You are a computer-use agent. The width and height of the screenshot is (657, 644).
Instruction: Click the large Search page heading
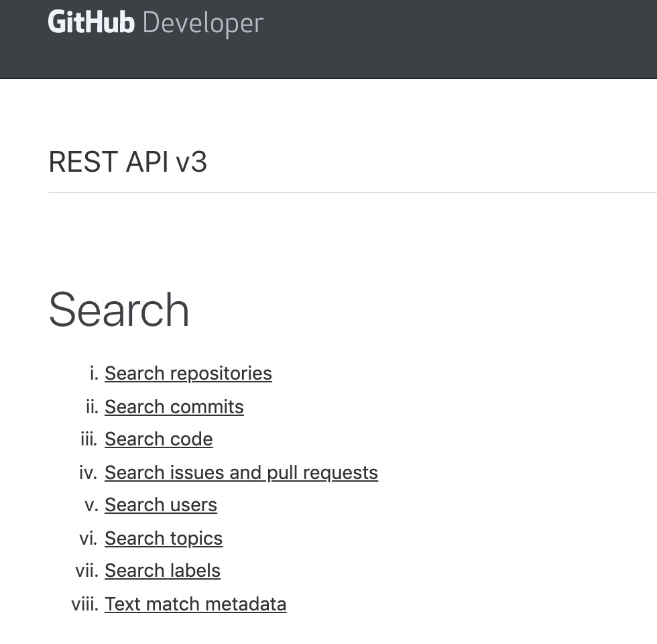(x=119, y=309)
